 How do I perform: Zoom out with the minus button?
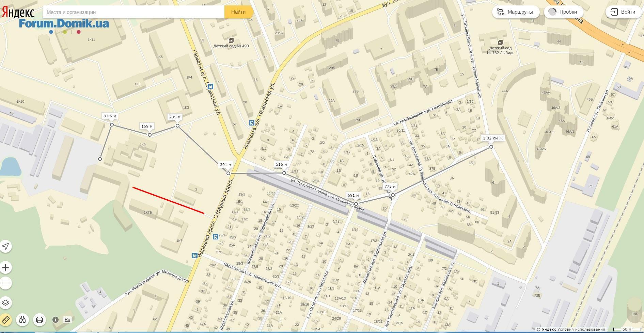[x=5, y=283]
